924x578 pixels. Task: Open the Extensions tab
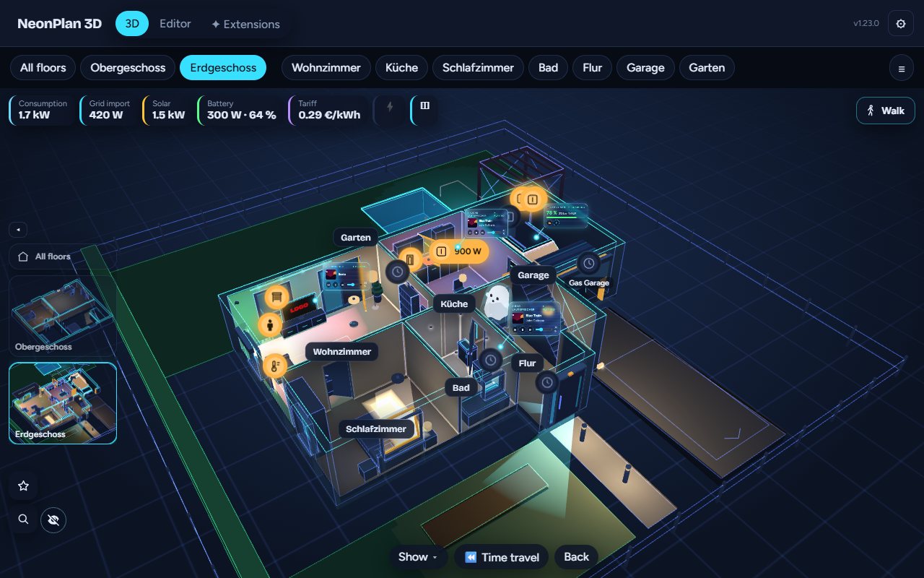(245, 24)
